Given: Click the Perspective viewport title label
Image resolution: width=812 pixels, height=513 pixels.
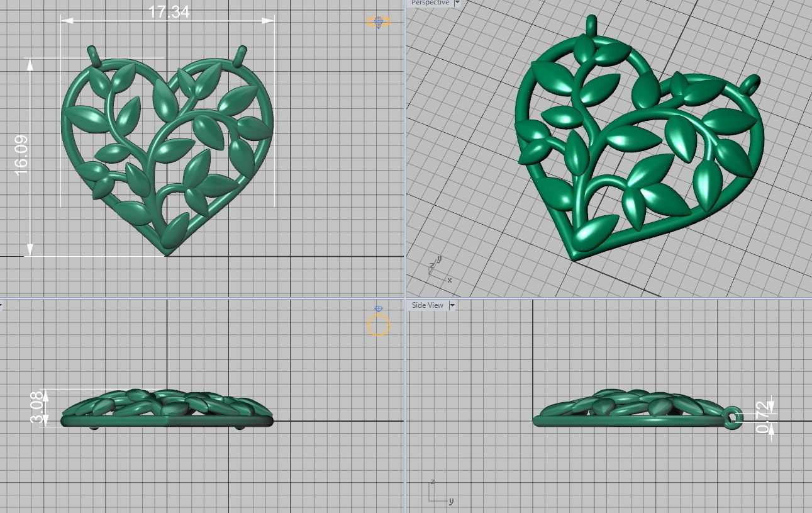Looking at the screenshot, I should [x=430, y=3].
